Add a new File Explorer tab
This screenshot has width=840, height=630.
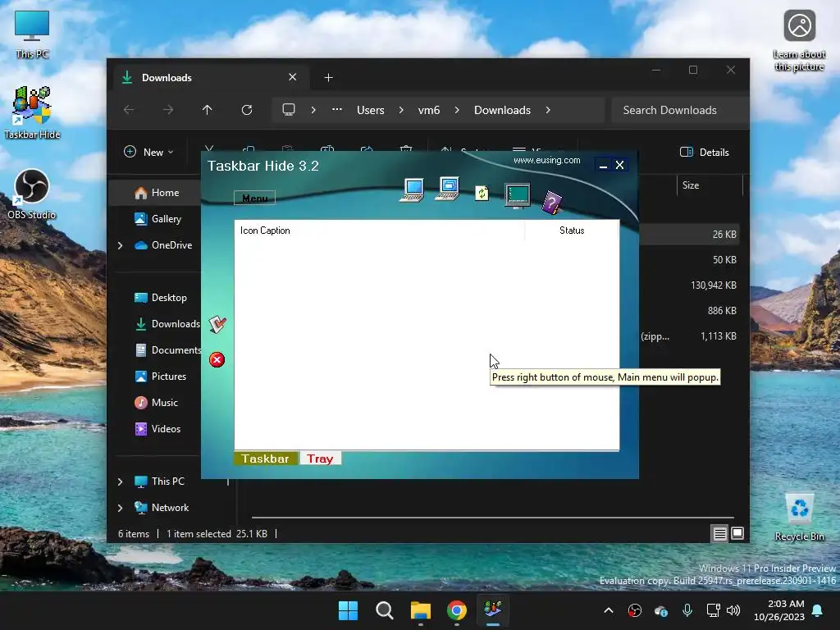pyautogui.click(x=328, y=78)
